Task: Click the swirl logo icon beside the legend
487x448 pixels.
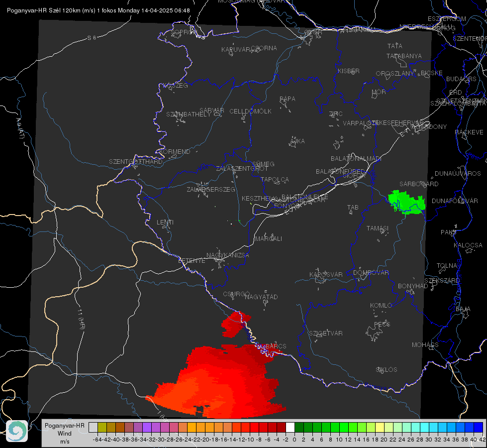Action: [17, 431]
